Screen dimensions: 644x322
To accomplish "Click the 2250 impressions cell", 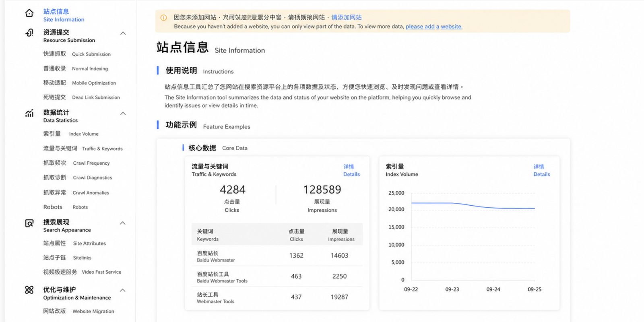I will 339,277.
